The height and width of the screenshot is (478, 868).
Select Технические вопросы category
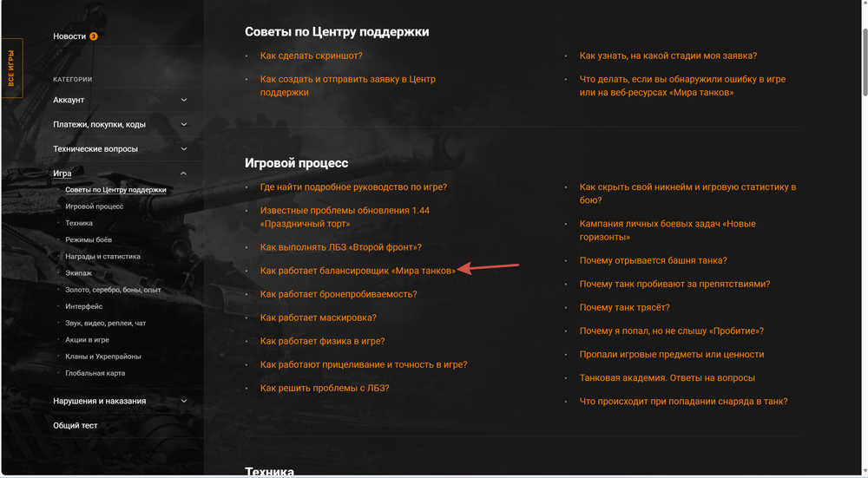point(95,149)
